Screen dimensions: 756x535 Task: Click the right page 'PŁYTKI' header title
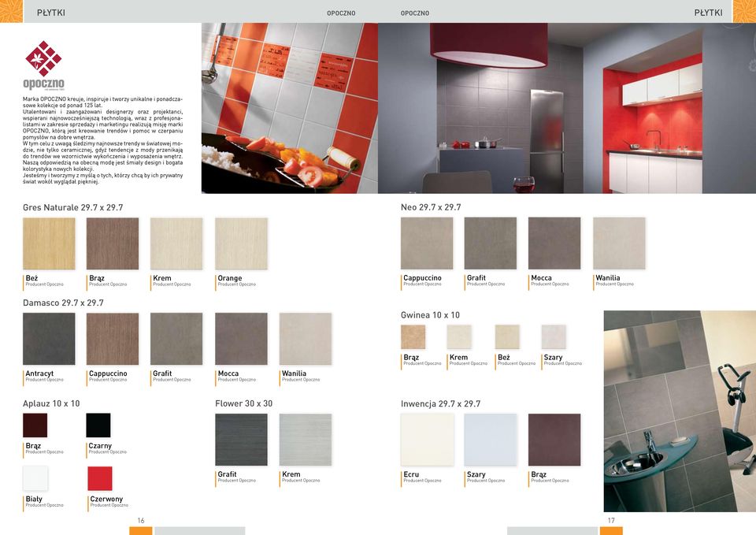708,13
